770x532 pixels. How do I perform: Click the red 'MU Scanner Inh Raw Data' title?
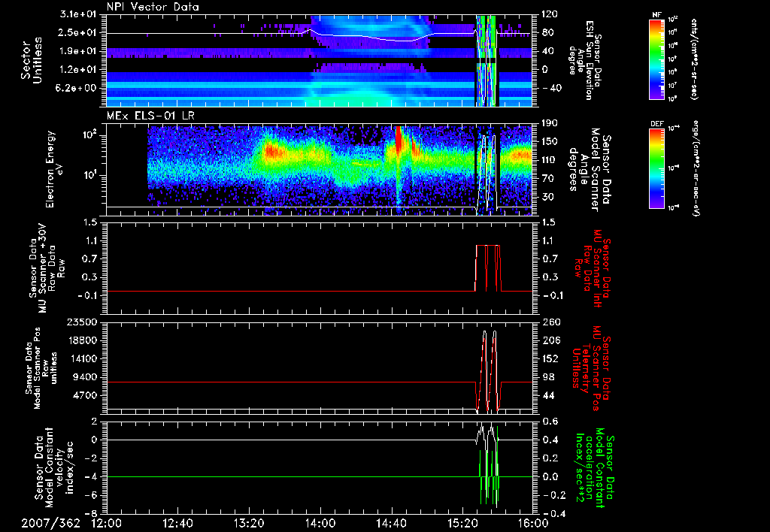(593, 269)
